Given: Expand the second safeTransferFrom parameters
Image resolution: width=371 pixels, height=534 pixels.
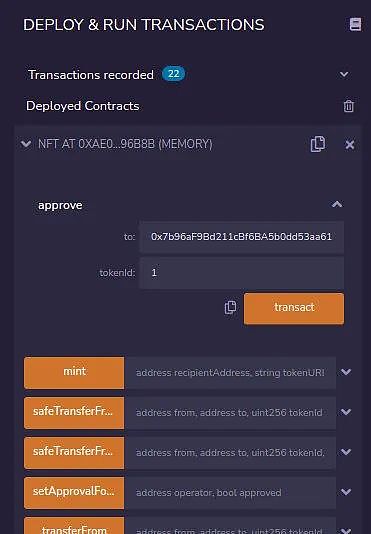Looking at the screenshot, I should click(x=346, y=452).
